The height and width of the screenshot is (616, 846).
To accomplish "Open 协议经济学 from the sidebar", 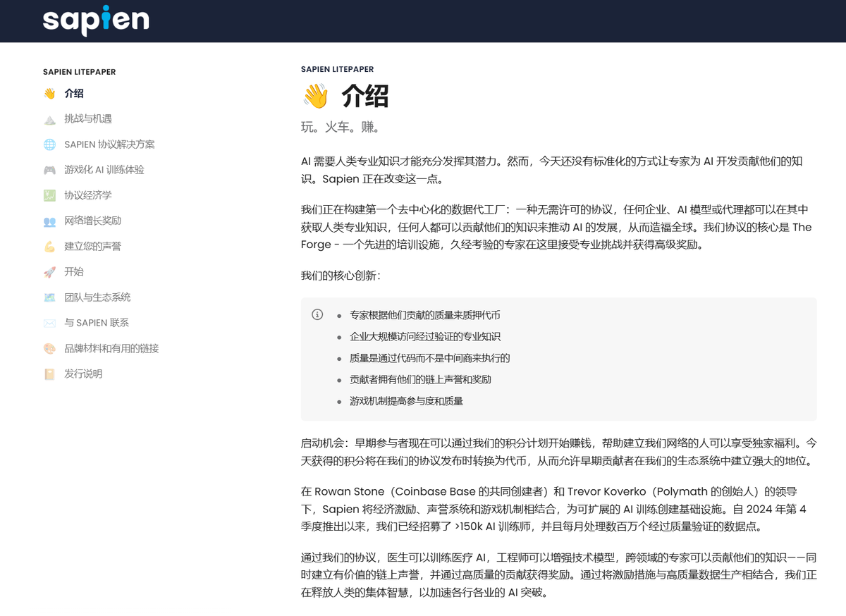I will pyautogui.click(x=88, y=195).
